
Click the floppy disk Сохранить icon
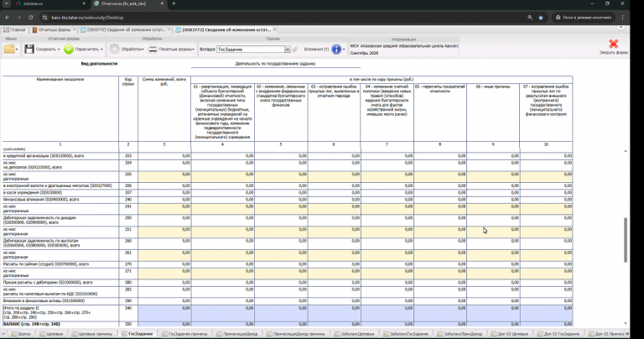point(29,49)
